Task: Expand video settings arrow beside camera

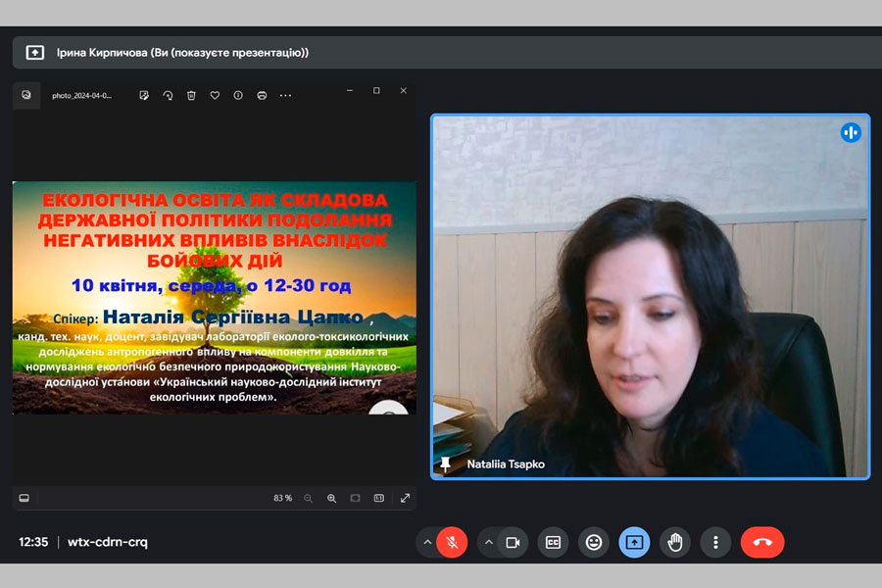Action: pos(488,542)
